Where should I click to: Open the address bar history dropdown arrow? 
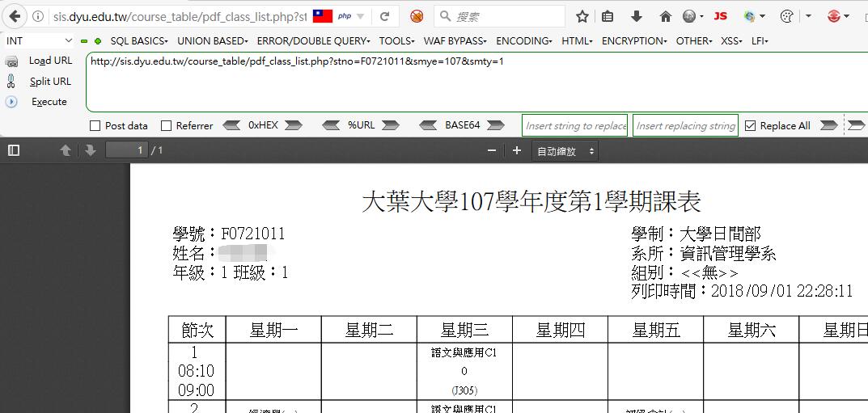[361, 17]
